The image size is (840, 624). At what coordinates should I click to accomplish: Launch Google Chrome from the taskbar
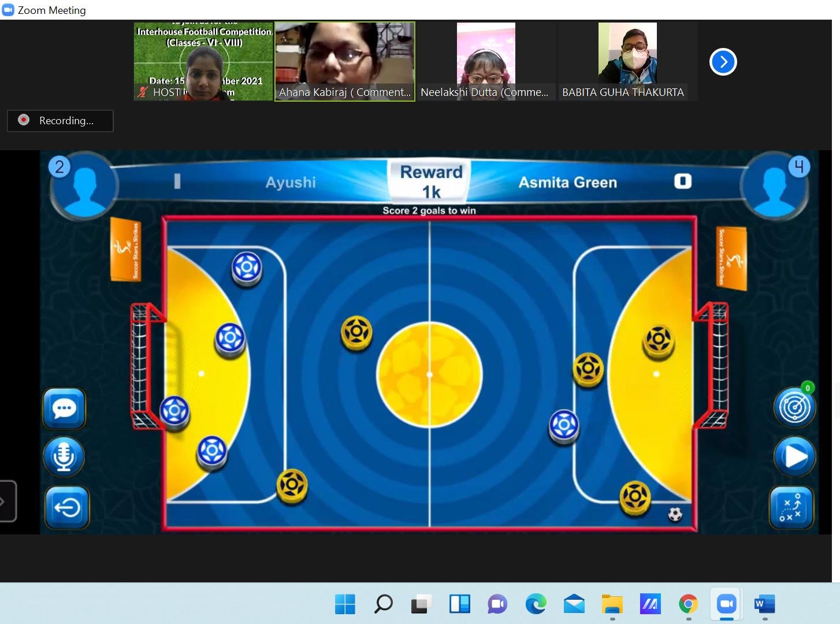[688, 604]
